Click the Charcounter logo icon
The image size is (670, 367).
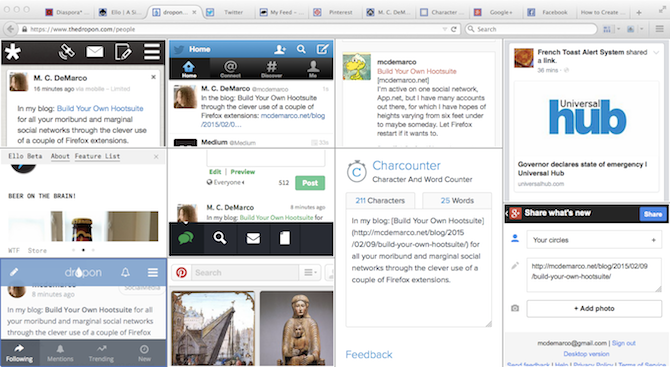(356, 172)
